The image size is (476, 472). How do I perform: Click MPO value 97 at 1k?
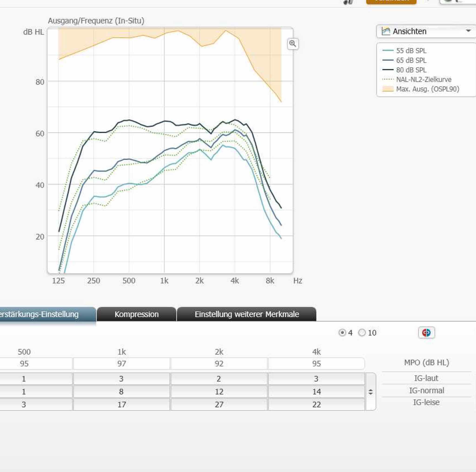[122, 364]
